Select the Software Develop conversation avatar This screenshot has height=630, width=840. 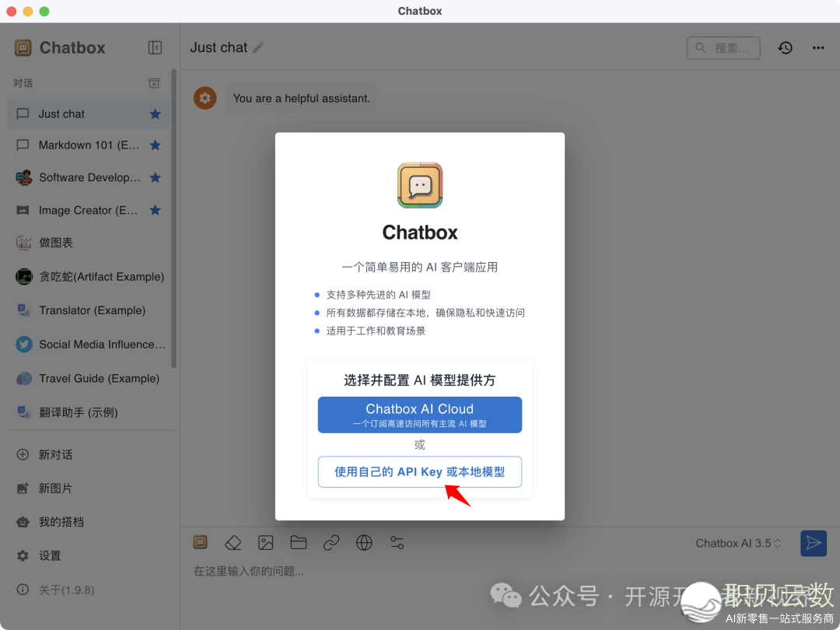coord(23,177)
